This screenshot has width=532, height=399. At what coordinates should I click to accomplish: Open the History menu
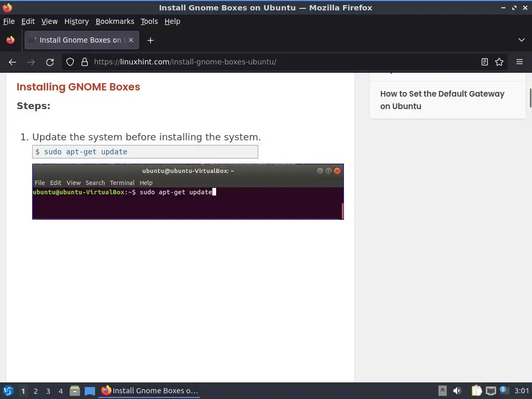click(x=76, y=21)
